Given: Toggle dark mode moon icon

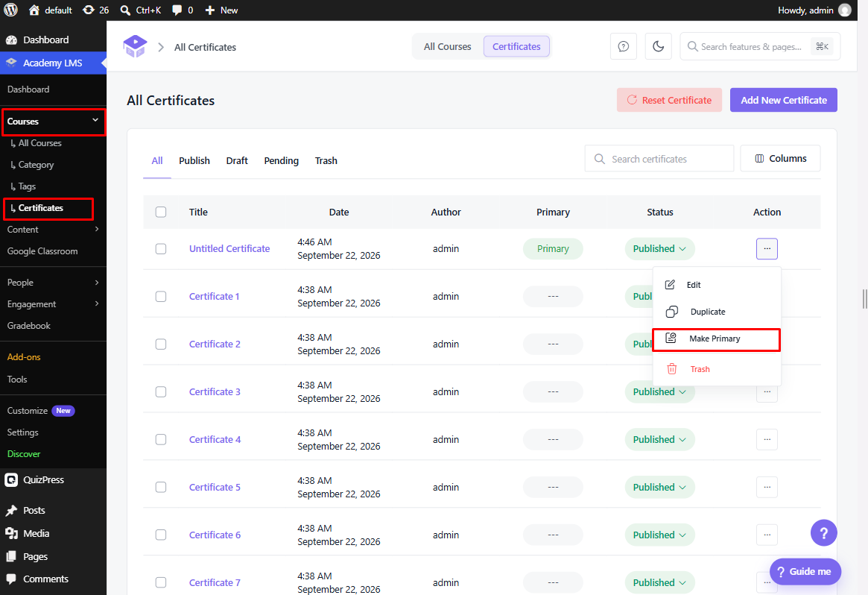Looking at the screenshot, I should [658, 46].
